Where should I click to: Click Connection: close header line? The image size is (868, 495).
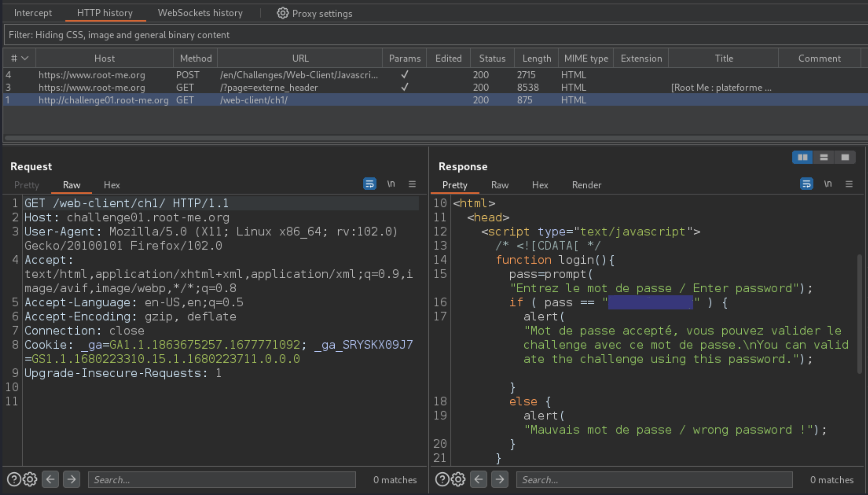[84, 331]
